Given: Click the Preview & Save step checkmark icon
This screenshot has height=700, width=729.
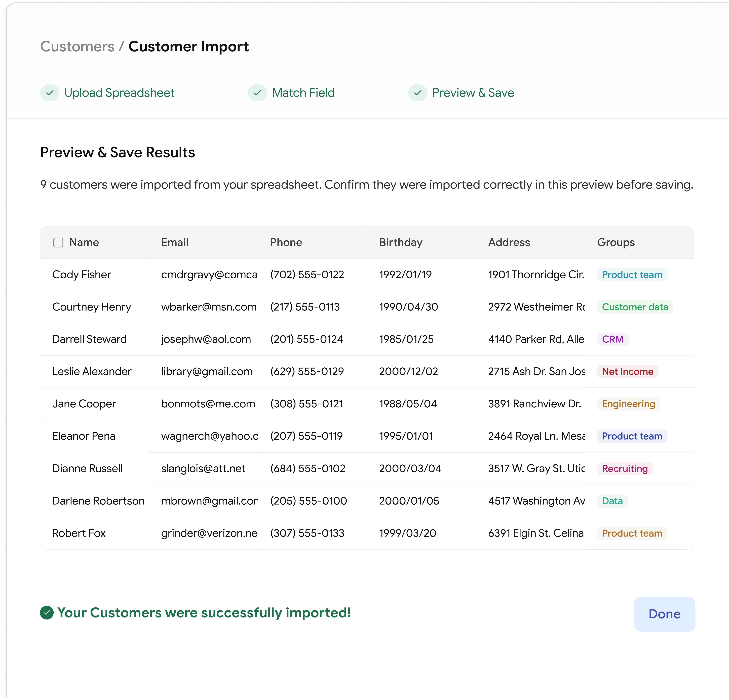Looking at the screenshot, I should 418,93.
